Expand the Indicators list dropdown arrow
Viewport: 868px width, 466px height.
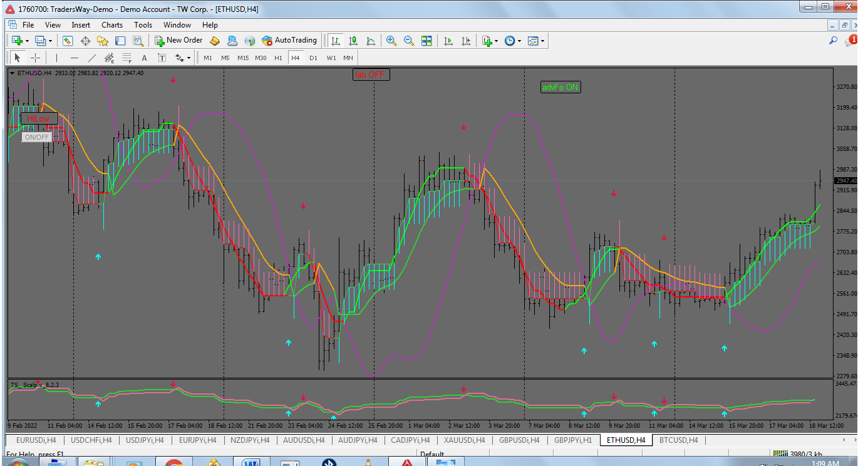click(x=496, y=41)
